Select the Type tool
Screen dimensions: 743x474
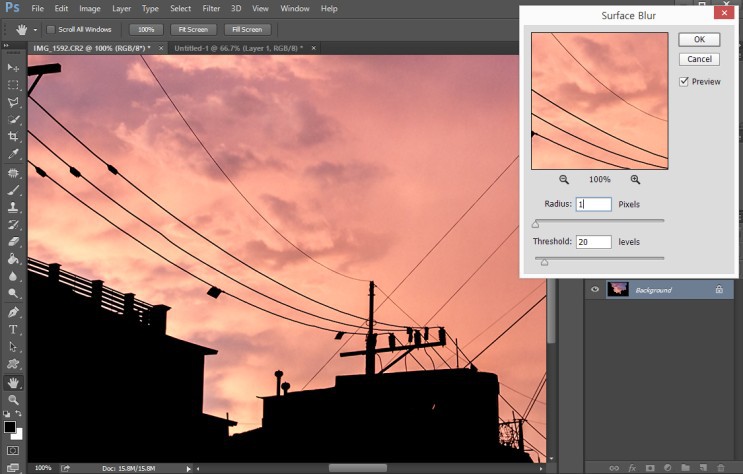(x=13, y=329)
